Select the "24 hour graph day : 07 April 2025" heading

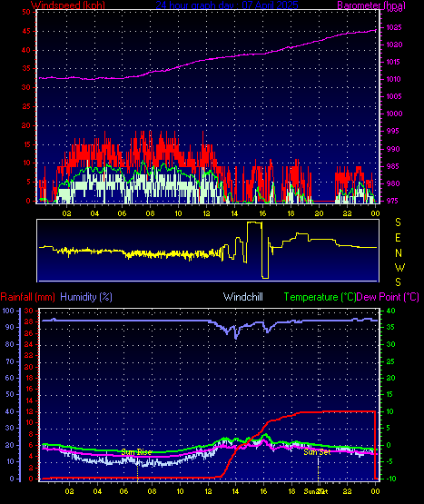pos(227,5)
